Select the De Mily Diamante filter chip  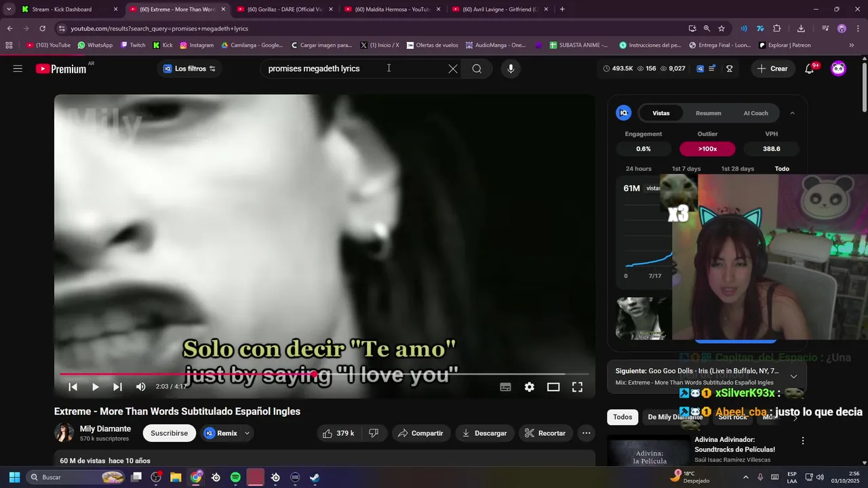coord(675,417)
